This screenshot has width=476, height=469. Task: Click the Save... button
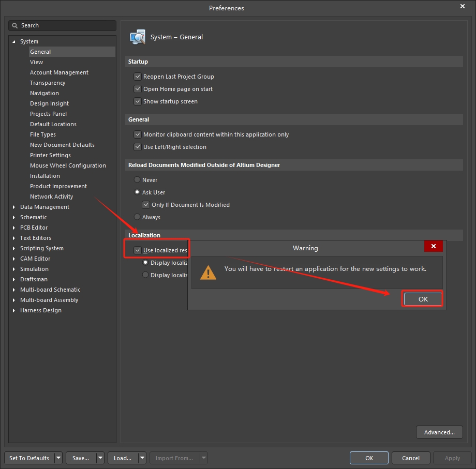click(81, 458)
